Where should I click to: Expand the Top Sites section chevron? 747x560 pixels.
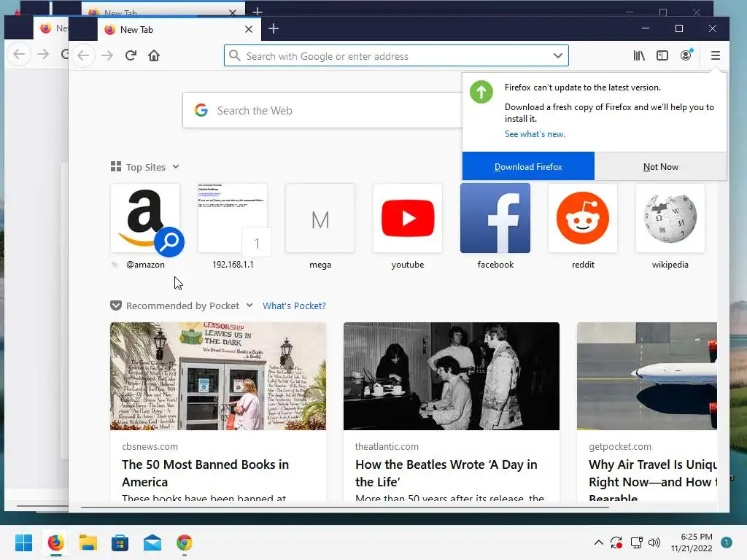(176, 167)
